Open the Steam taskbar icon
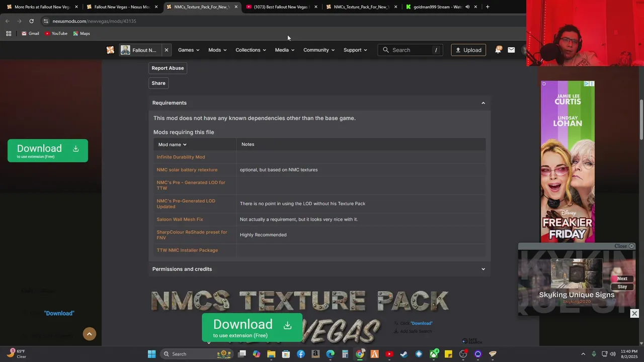 click(404, 354)
